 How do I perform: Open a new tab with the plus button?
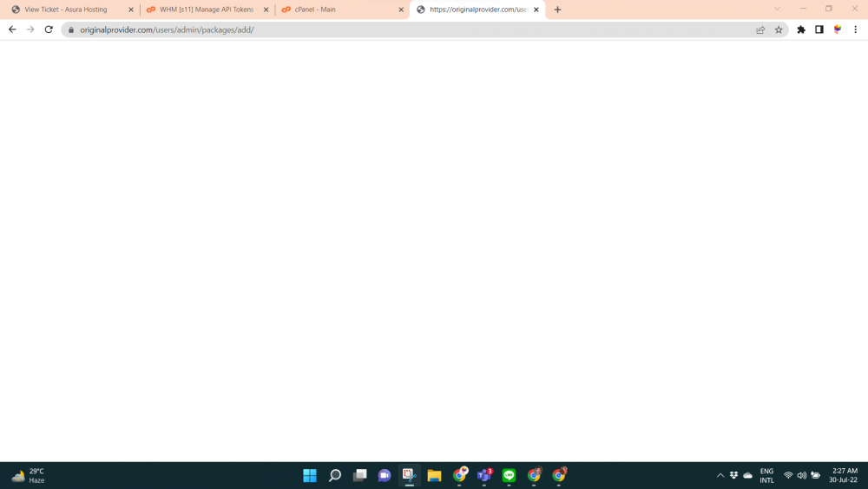[x=557, y=10]
